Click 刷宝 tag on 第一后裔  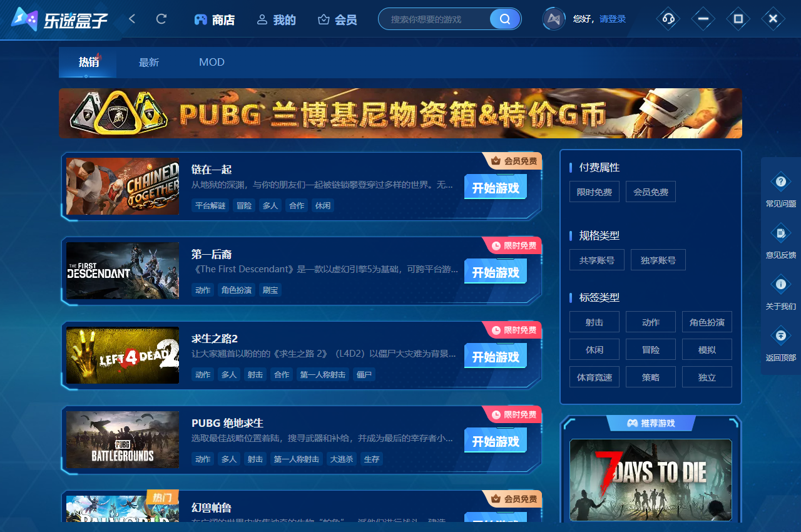[x=270, y=290]
